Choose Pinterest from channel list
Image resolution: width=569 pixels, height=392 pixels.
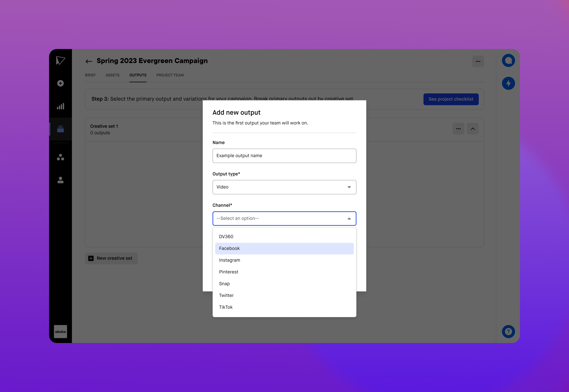click(284, 272)
